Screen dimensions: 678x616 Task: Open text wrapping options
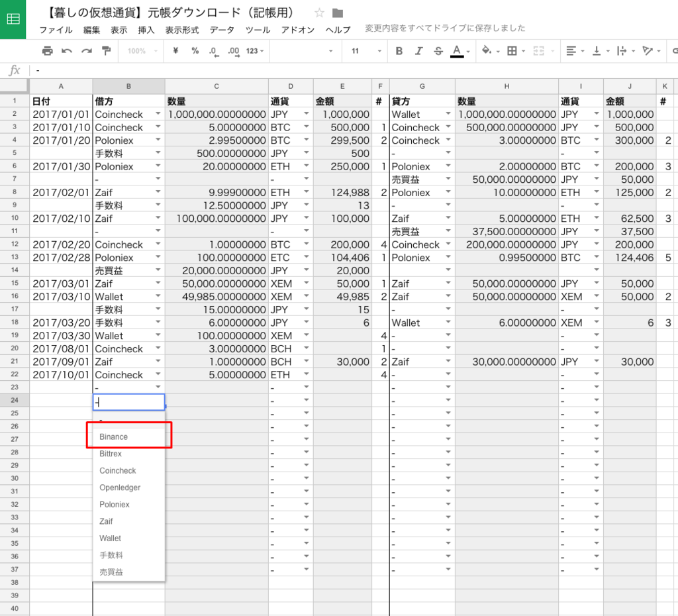[626, 51]
